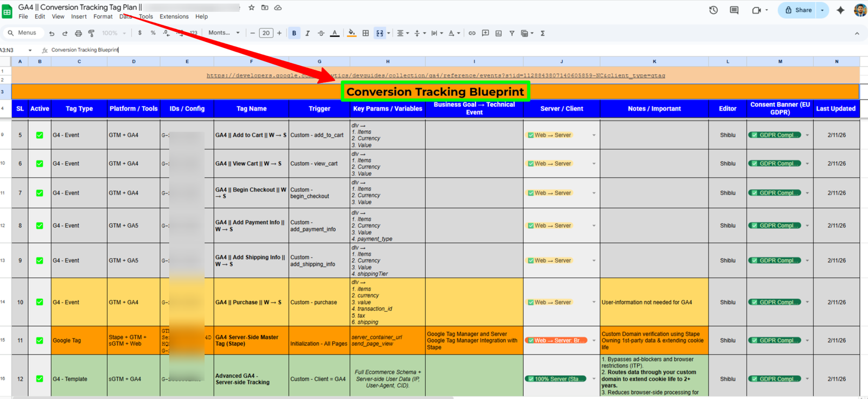The image size is (868, 399).
Task: Open Web → Server dropdown in Add to Cart row
Action: (594, 135)
